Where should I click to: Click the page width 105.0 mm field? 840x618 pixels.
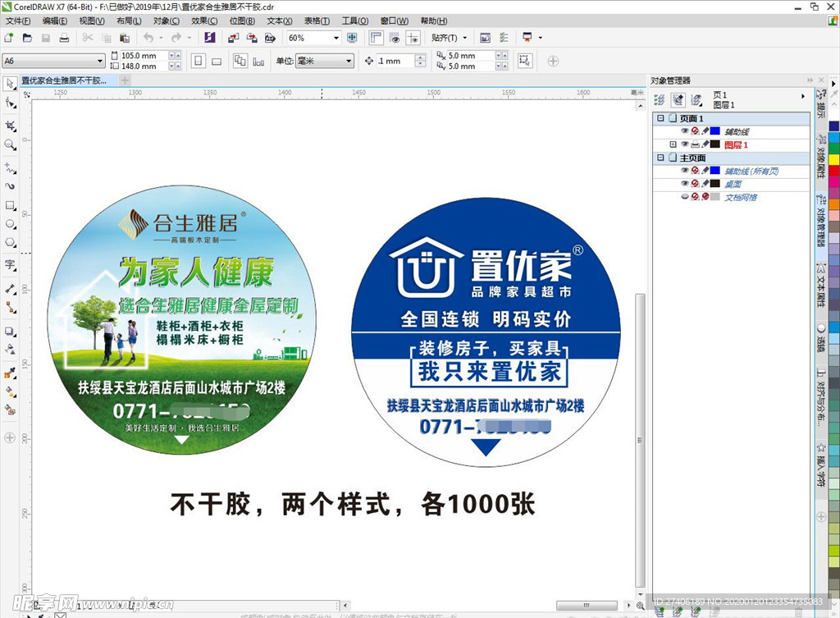[144, 55]
